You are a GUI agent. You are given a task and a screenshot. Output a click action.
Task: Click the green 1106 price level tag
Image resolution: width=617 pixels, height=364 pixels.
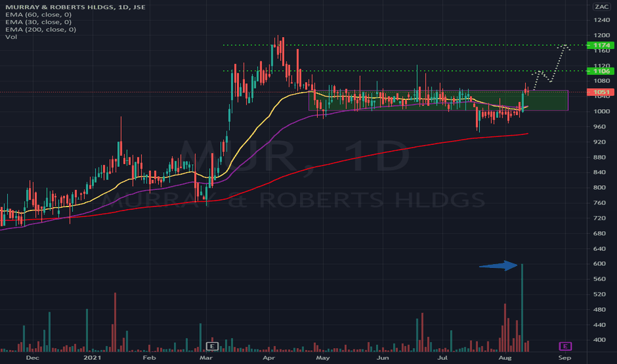click(x=600, y=71)
